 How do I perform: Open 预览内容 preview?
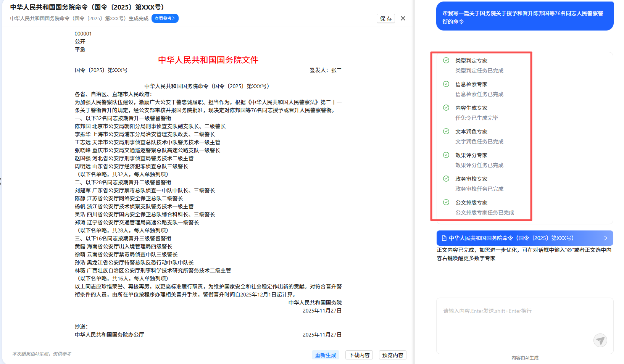tap(392, 355)
